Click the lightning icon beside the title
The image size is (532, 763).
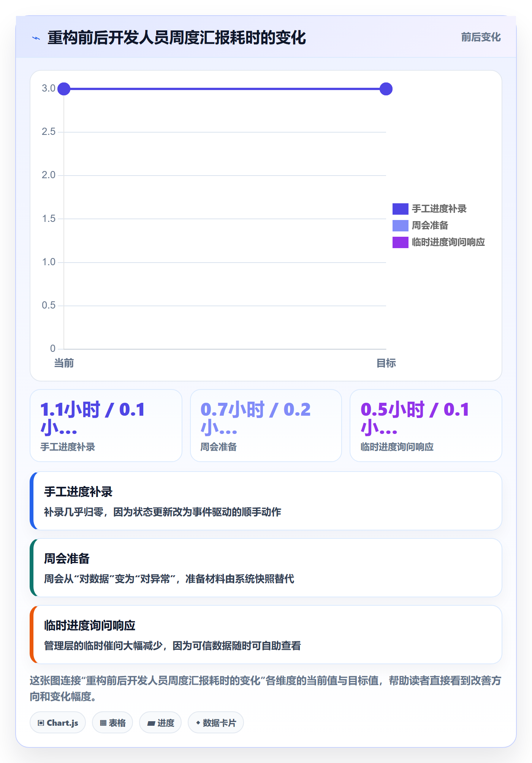click(x=36, y=38)
